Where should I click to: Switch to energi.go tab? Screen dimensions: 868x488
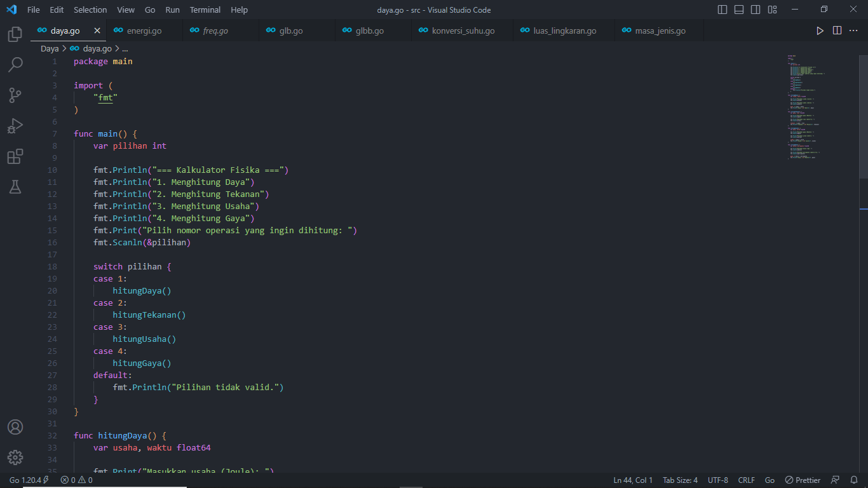point(144,30)
